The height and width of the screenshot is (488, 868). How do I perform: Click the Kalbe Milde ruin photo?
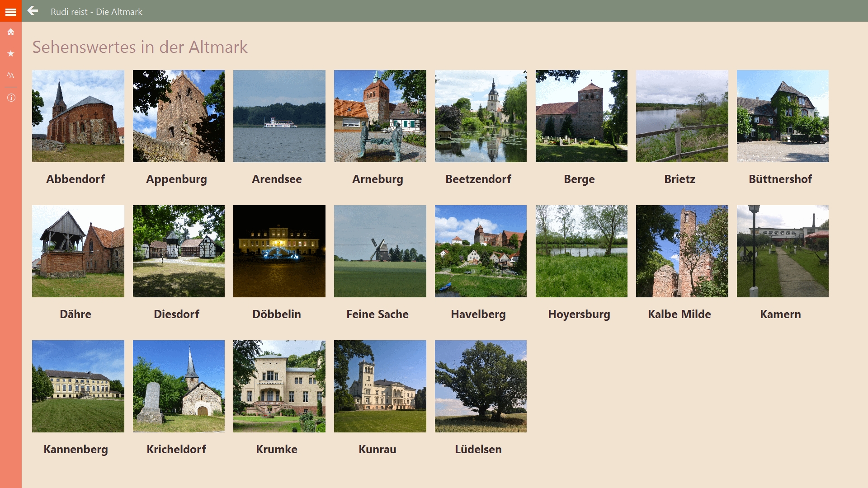click(x=682, y=251)
